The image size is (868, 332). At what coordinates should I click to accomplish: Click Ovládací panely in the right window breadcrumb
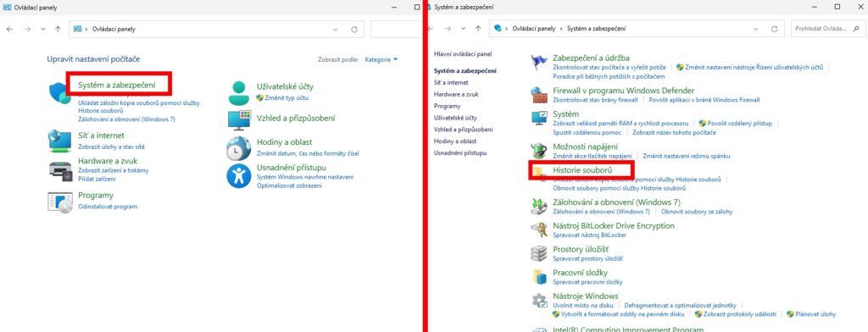tap(534, 29)
